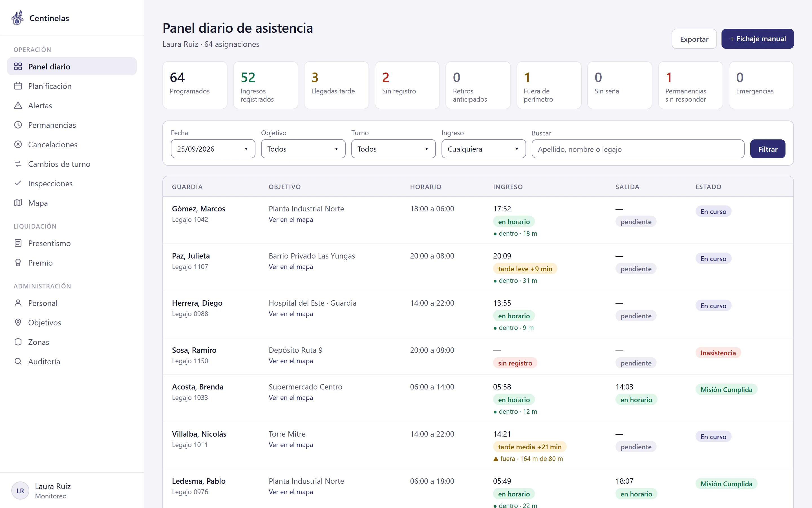Viewport: 812px width, 508px height.
Task: Open map link for Gómez, Marcos row
Action: [291, 219]
